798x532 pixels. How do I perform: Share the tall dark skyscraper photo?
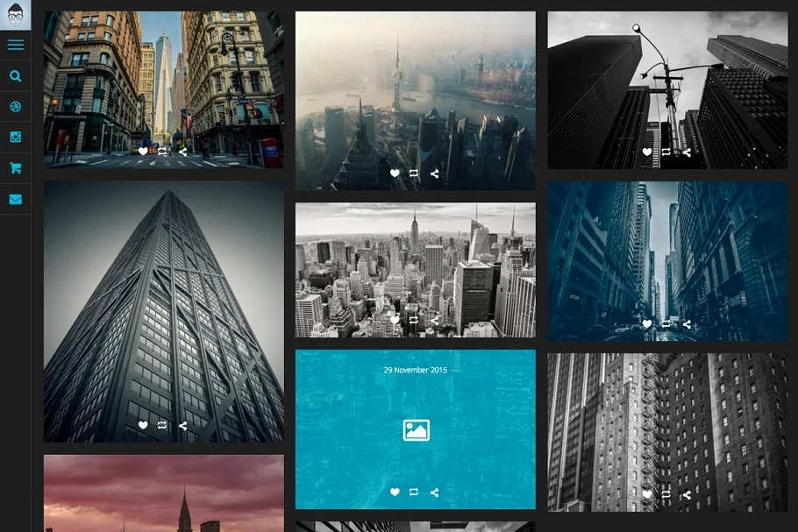(x=182, y=426)
